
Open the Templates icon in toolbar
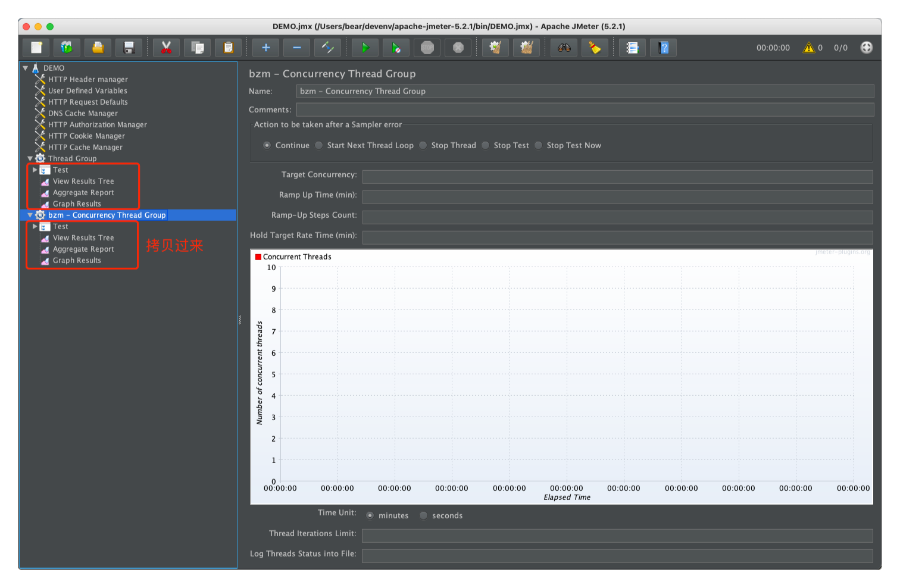point(67,48)
